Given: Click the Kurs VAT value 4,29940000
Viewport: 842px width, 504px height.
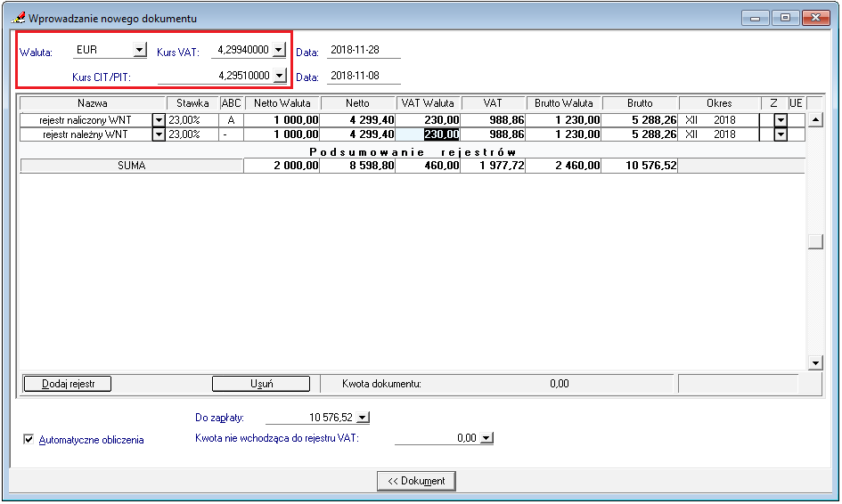Looking at the screenshot, I should (x=241, y=50).
